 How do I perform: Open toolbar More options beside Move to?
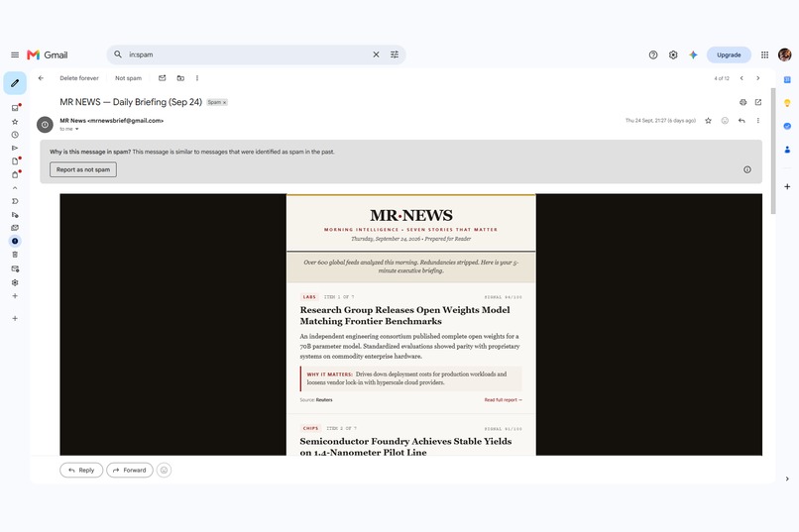click(x=197, y=78)
